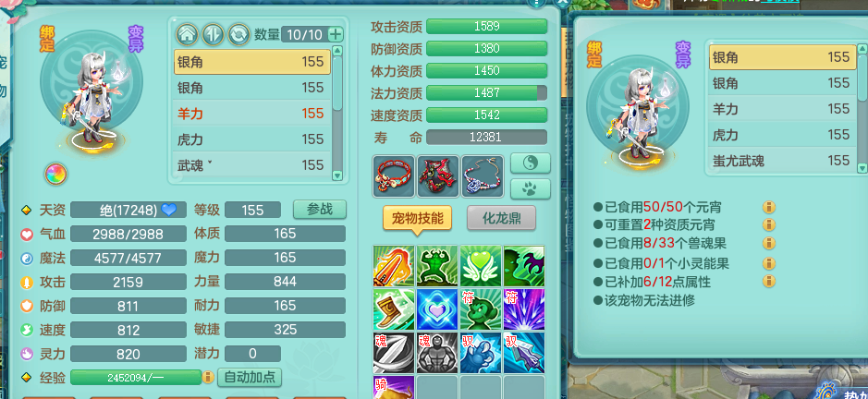Viewport: 868px width, 399px height.
Task: Click info icon beside 已补加6/12点属性
Action: point(768,281)
